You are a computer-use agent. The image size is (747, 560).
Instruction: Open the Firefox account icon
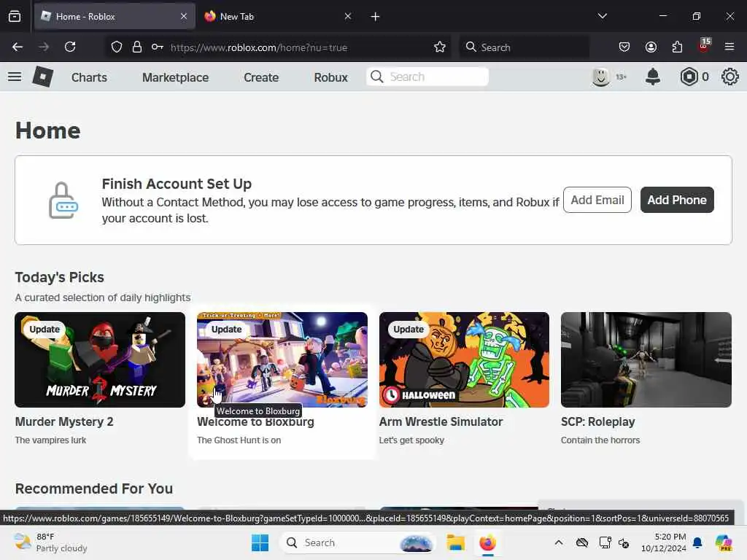(651, 47)
